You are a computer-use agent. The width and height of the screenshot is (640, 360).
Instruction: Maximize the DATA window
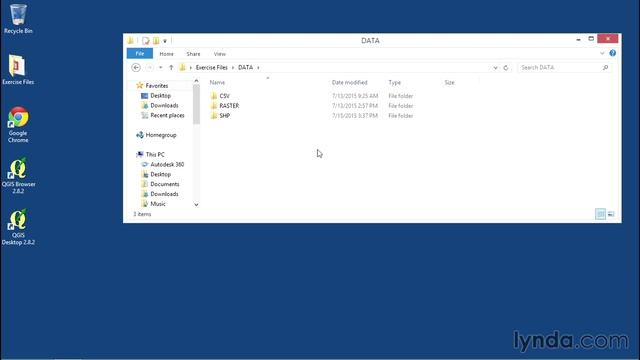point(591,39)
